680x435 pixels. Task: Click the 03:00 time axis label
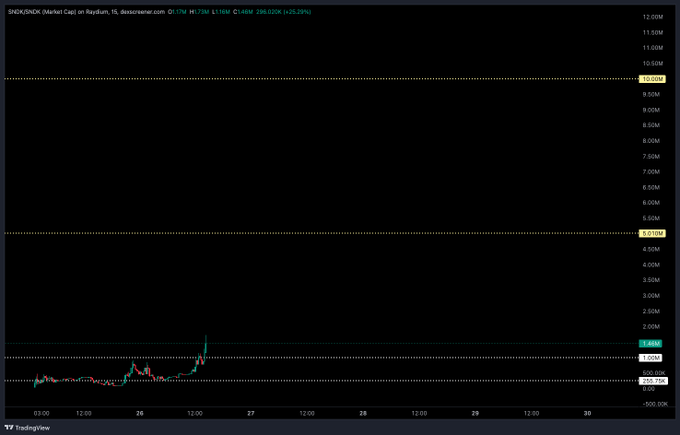tap(41, 413)
